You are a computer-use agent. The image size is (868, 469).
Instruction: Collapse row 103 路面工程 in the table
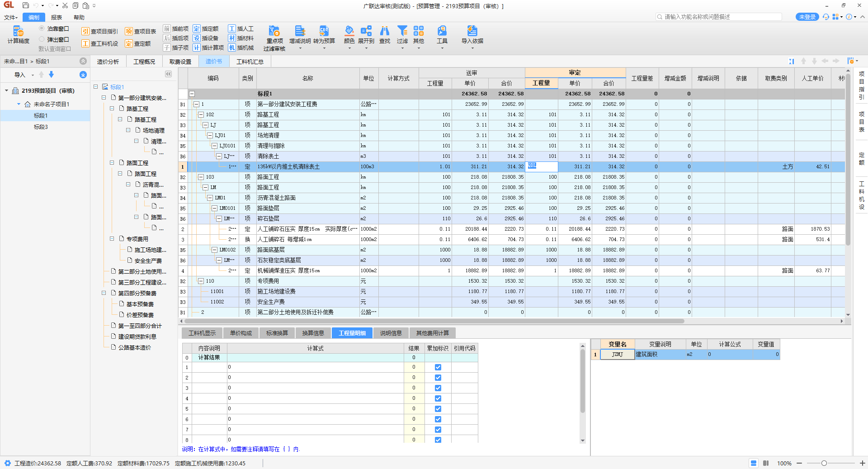pyautogui.click(x=201, y=177)
